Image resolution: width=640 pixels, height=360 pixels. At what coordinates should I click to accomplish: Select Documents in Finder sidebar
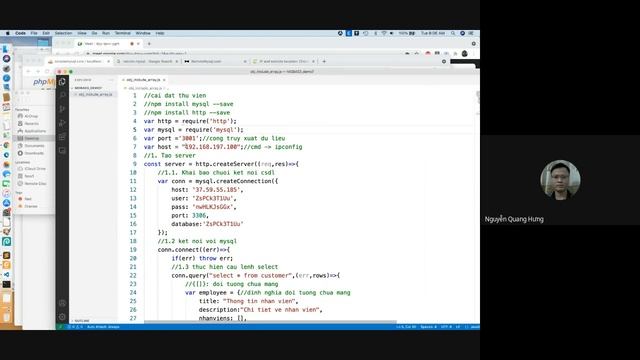coord(34,146)
